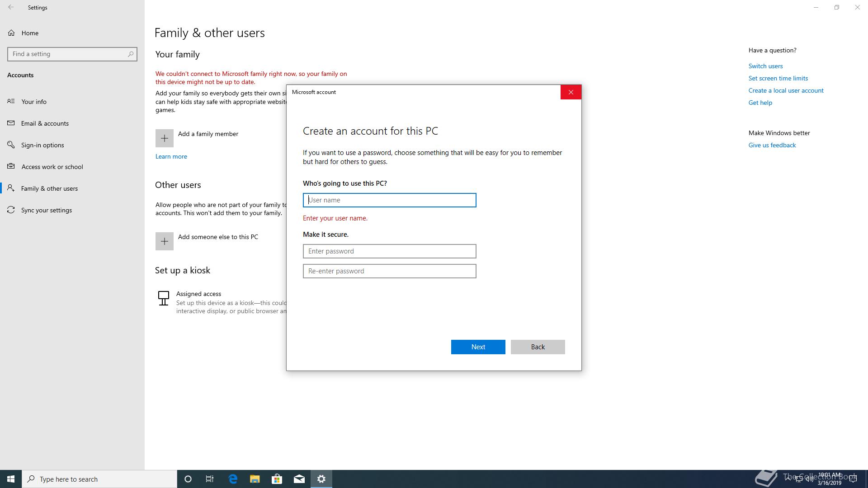Image resolution: width=868 pixels, height=488 pixels.
Task: Click the Back button in dialog
Action: [538, 347]
